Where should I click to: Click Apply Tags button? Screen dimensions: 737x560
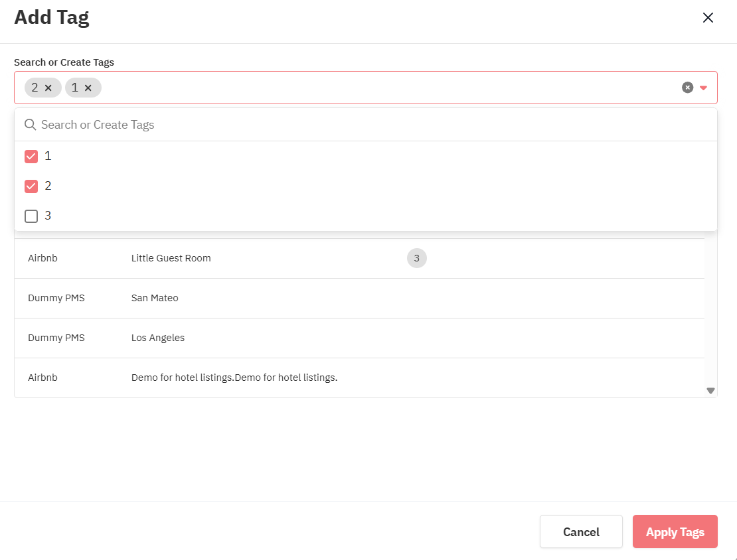pos(675,531)
